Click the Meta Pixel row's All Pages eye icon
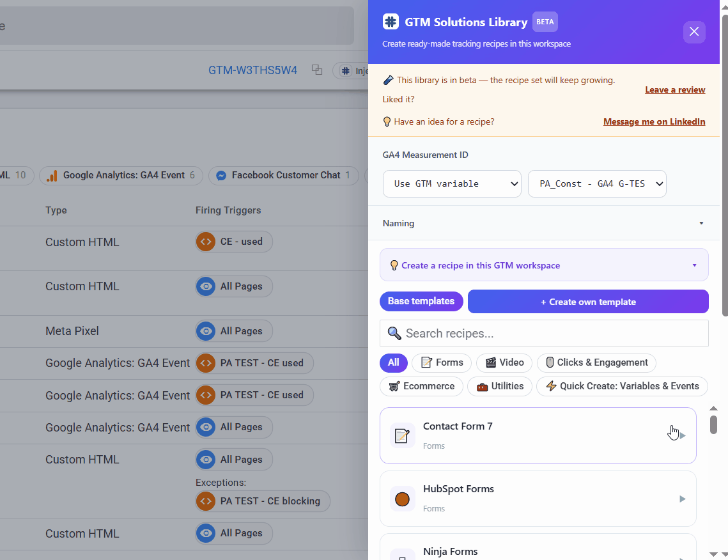Image resolution: width=728 pixels, height=560 pixels. pos(206,331)
